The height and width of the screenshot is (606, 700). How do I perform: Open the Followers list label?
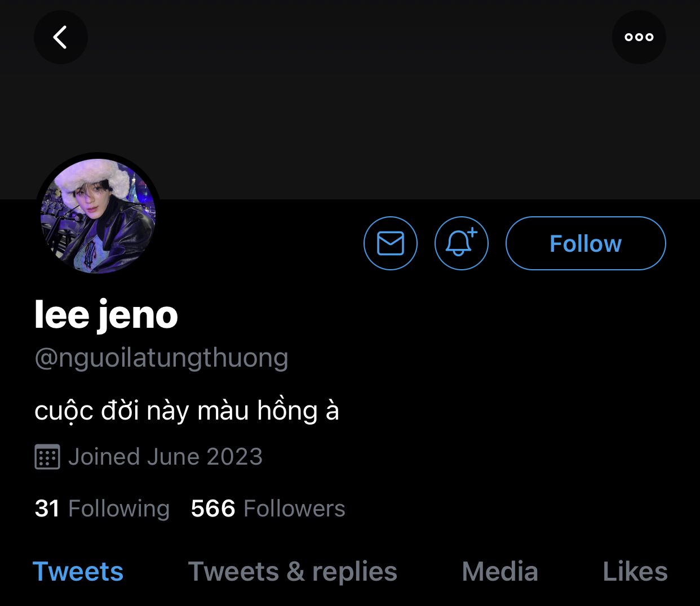point(294,509)
